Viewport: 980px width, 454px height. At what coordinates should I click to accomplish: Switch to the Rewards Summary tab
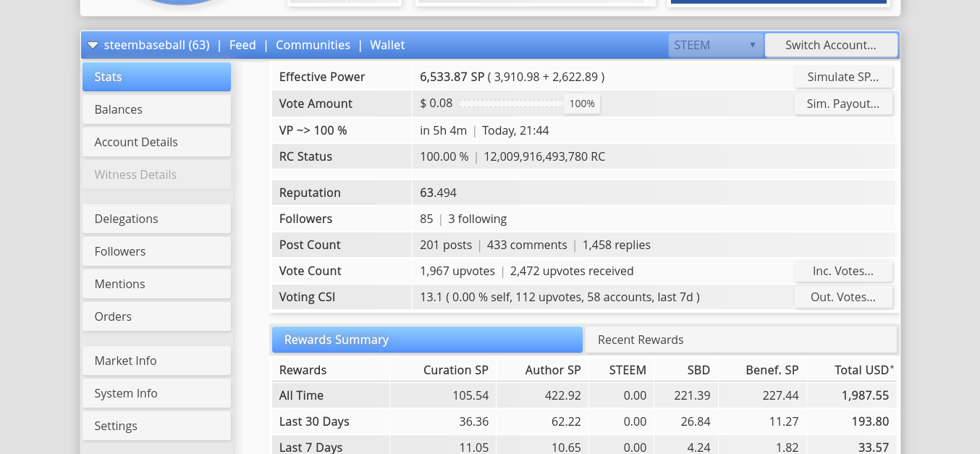tap(427, 340)
